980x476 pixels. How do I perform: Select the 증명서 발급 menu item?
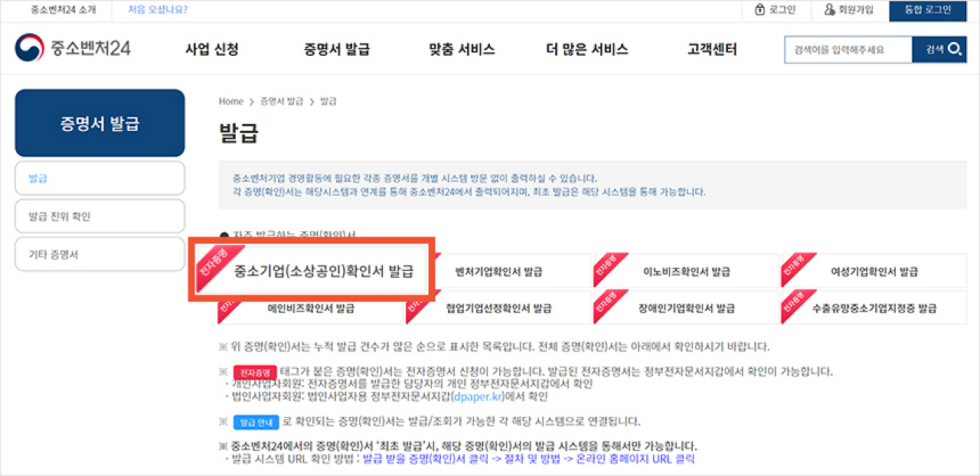point(335,48)
